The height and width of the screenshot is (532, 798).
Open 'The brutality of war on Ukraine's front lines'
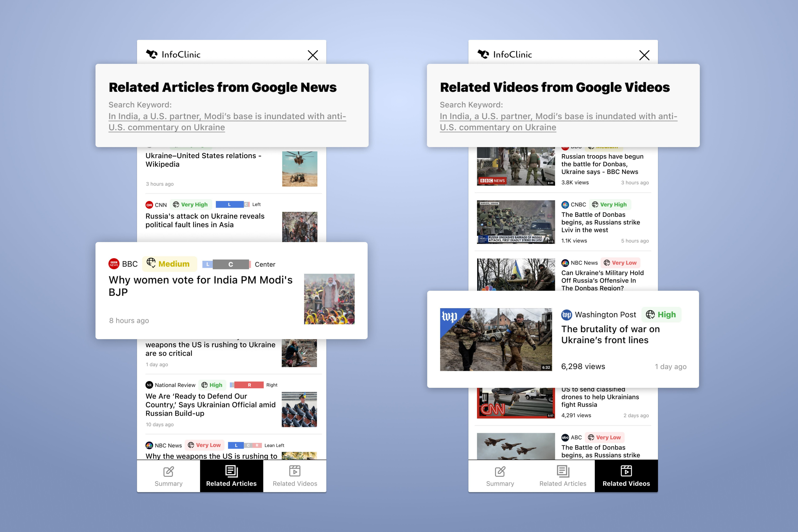tap(611, 334)
